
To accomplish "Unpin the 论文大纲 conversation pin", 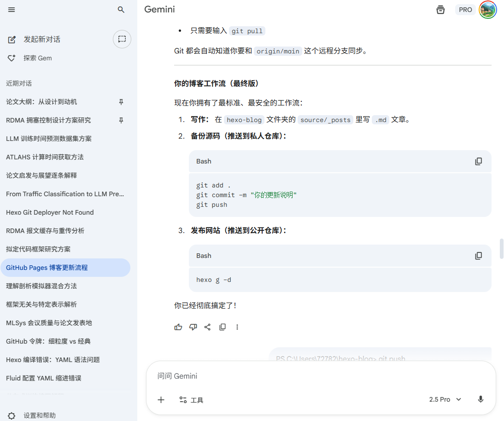I will (121, 102).
